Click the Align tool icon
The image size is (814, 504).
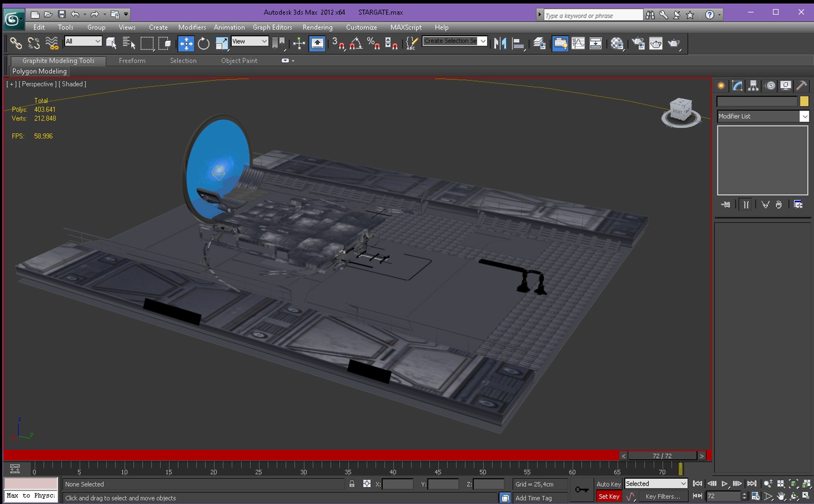tap(518, 43)
